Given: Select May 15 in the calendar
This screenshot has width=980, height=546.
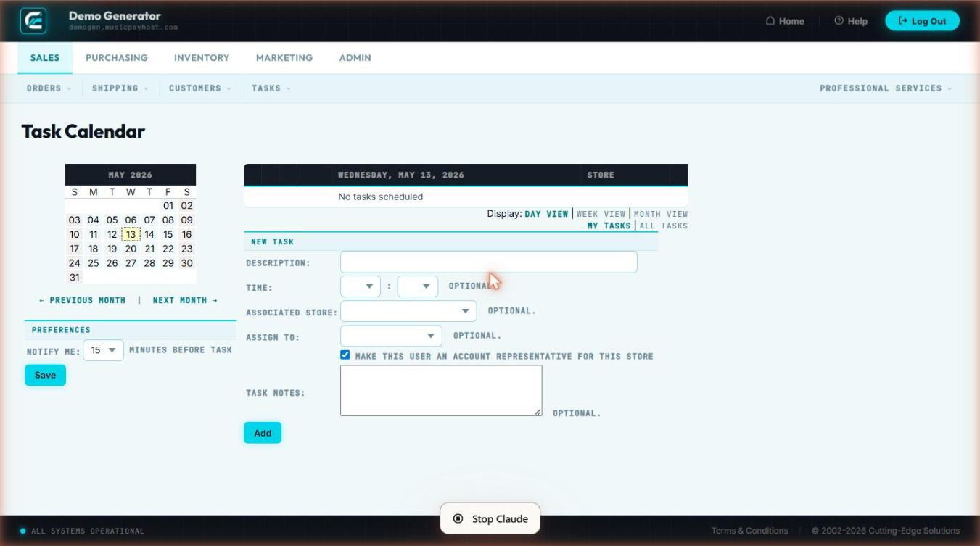Looking at the screenshot, I should tap(168, 234).
